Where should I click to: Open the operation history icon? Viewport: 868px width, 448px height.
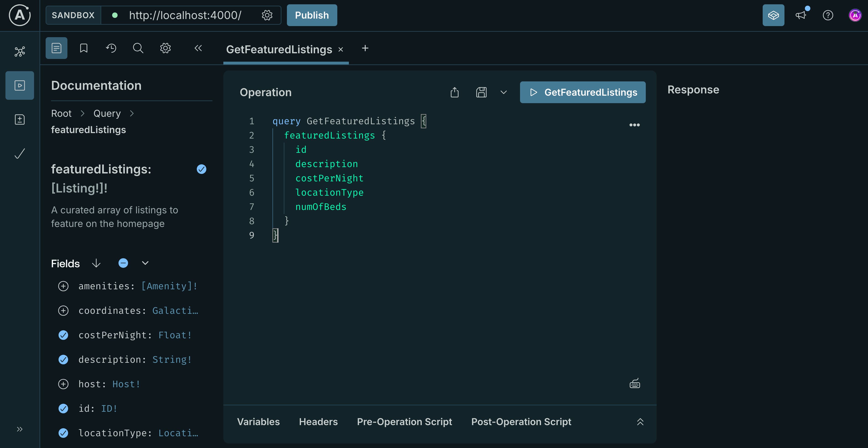111,48
